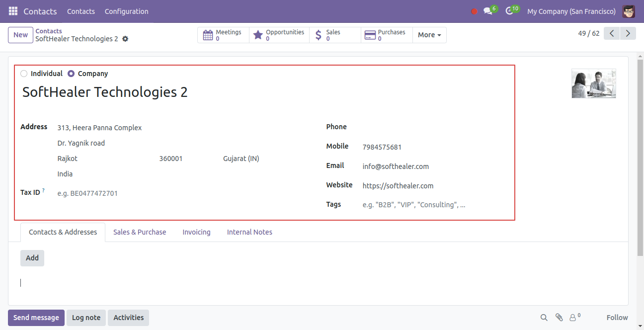Image resolution: width=644 pixels, height=330 pixels.
Task: Open Sales dollar smart button
Action: click(335, 35)
